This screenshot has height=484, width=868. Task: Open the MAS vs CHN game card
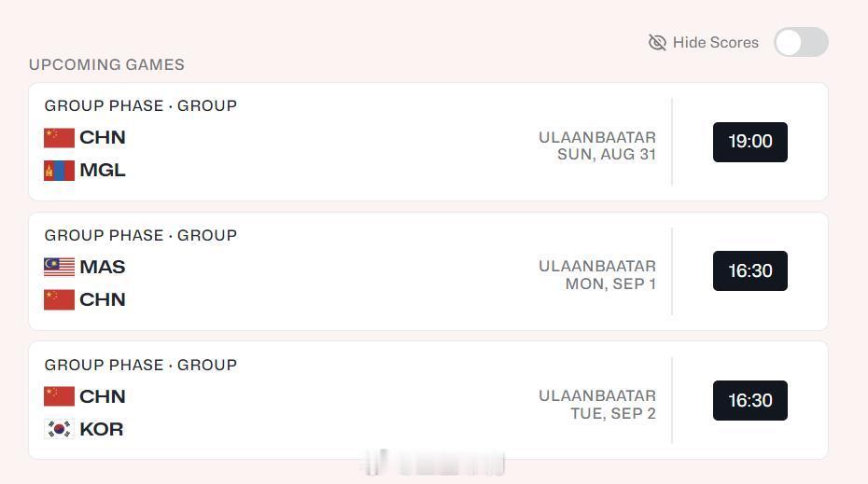click(x=427, y=271)
